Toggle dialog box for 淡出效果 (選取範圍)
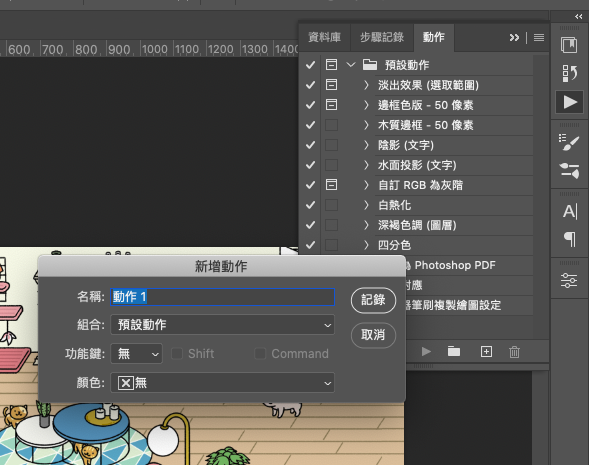This screenshot has height=465, width=589. [331, 85]
